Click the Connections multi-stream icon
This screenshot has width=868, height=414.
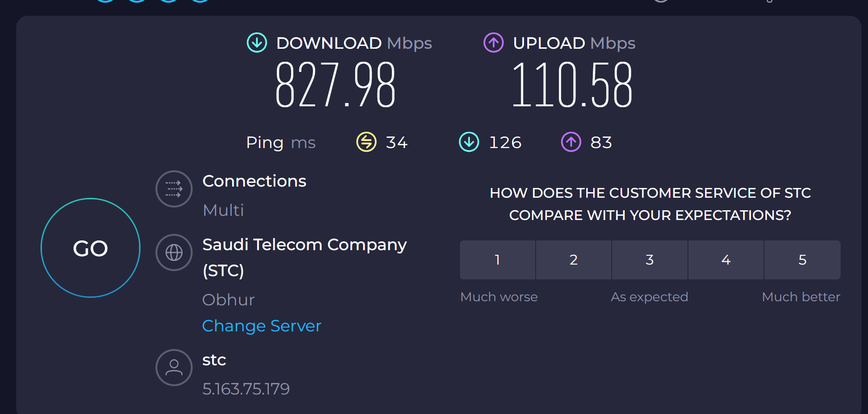(174, 189)
